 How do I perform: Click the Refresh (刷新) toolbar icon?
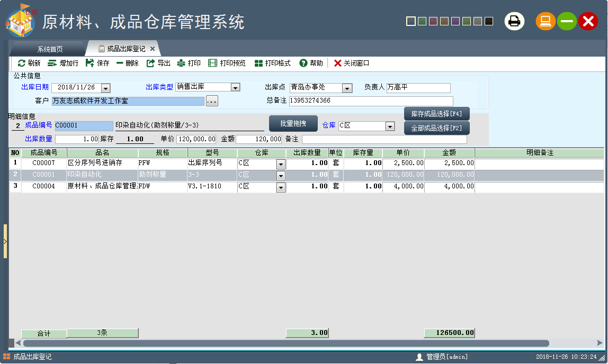coord(22,63)
